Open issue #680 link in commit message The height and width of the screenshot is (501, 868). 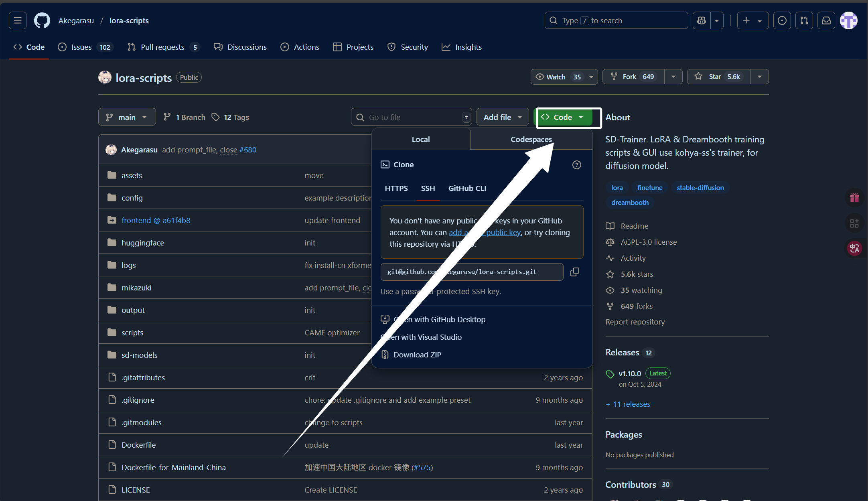(x=247, y=150)
